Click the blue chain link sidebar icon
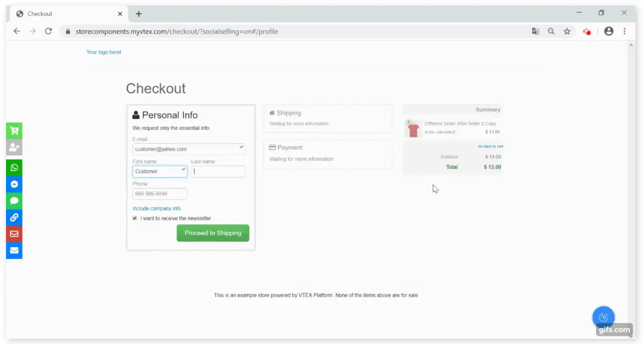 click(14, 217)
